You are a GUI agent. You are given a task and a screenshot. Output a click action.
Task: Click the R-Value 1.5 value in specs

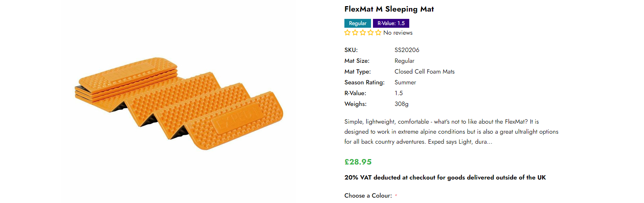[x=398, y=93]
